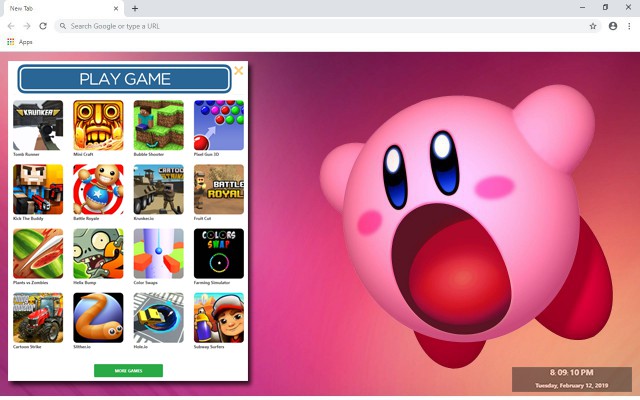Click the 'Subway Surfers' caption text
640x400 pixels.
[x=209, y=347]
